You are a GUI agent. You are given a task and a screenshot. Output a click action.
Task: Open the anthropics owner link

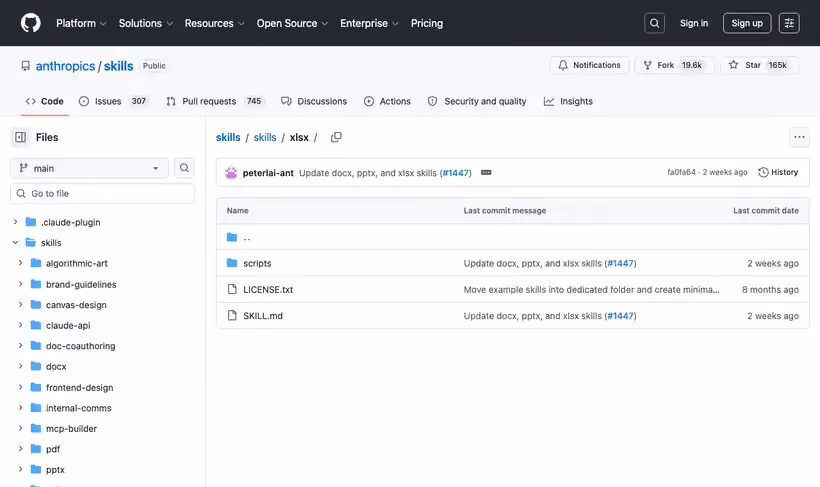65,66
